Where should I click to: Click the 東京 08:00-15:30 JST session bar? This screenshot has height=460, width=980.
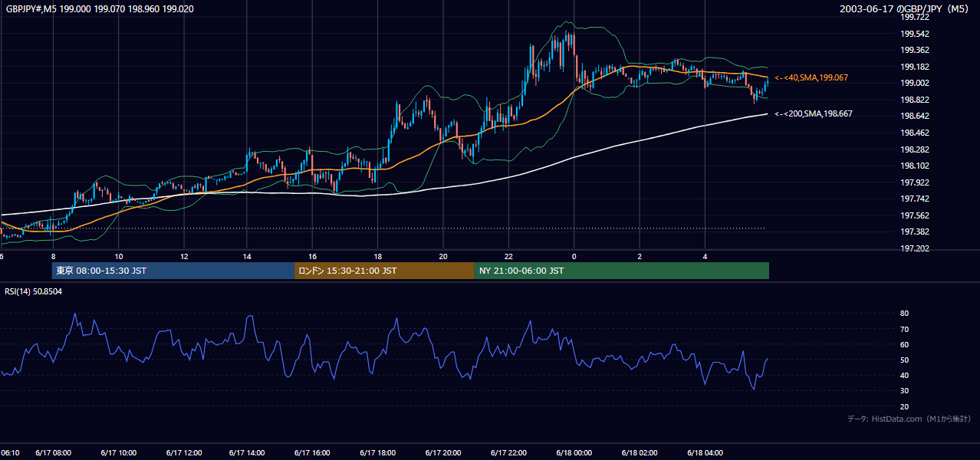tap(173, 271)
